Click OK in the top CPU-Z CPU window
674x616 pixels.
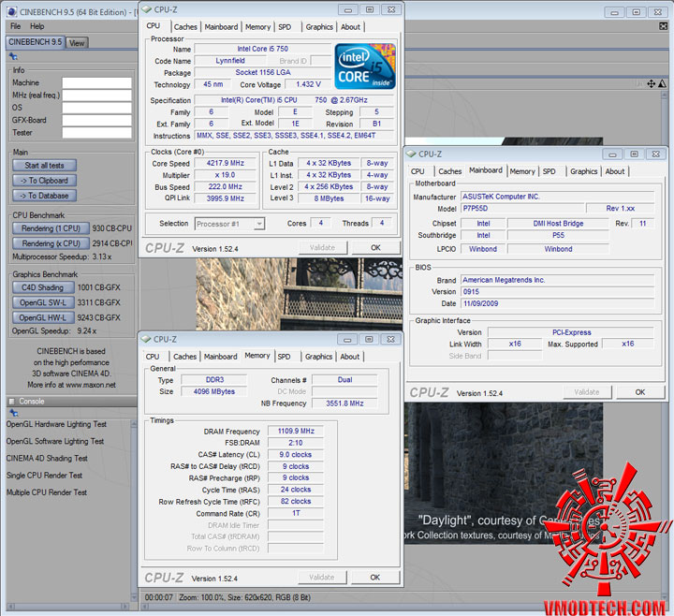point(375,247)
